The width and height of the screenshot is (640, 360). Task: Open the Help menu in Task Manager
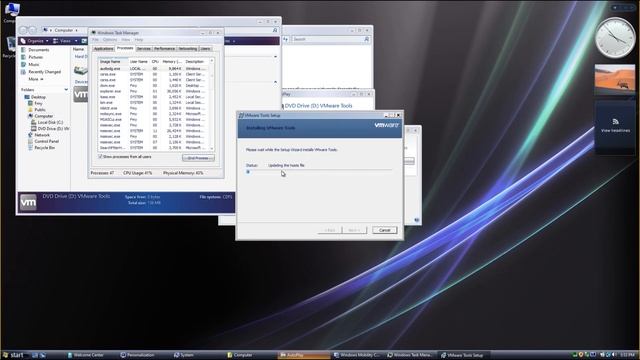click(139, 40)
